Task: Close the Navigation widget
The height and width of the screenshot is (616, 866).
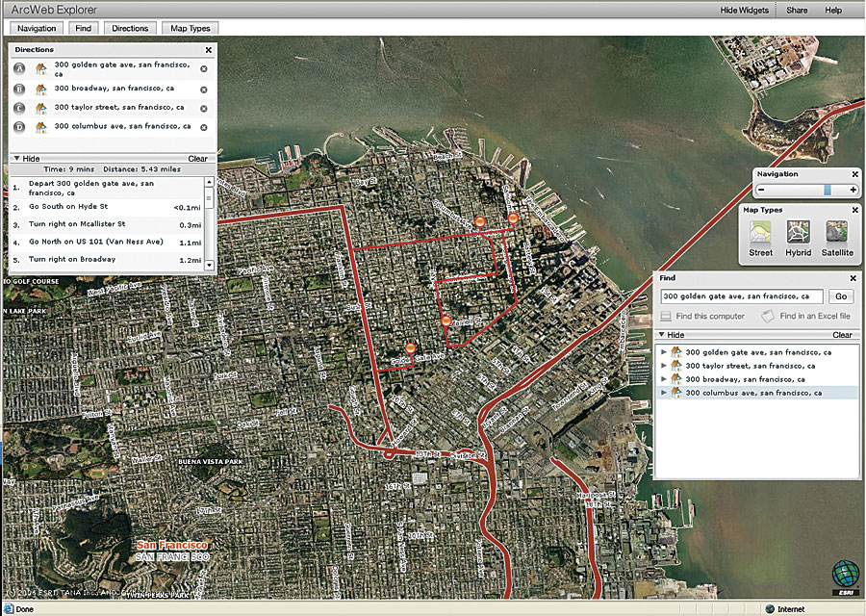Action: click(855, 174)
